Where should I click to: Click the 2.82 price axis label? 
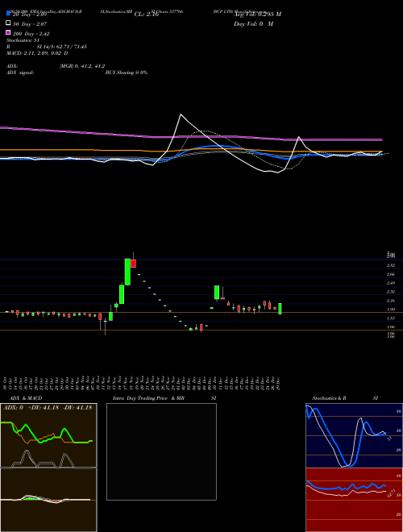point(390,265)
